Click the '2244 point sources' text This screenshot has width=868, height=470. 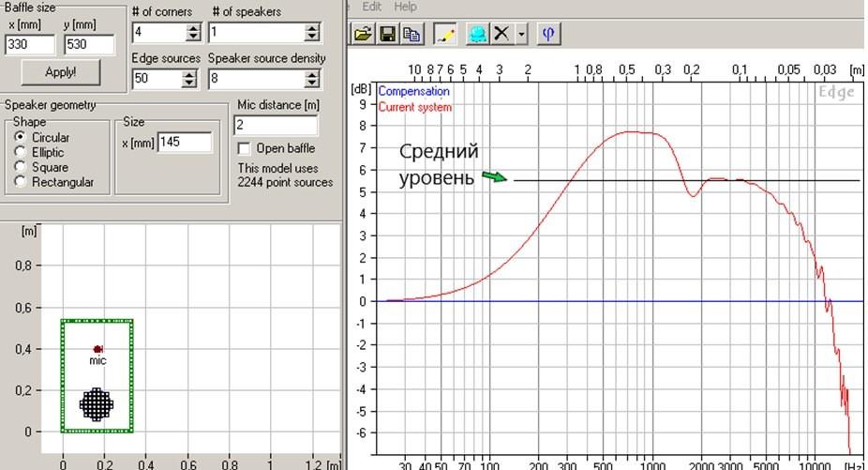[285, 182]
